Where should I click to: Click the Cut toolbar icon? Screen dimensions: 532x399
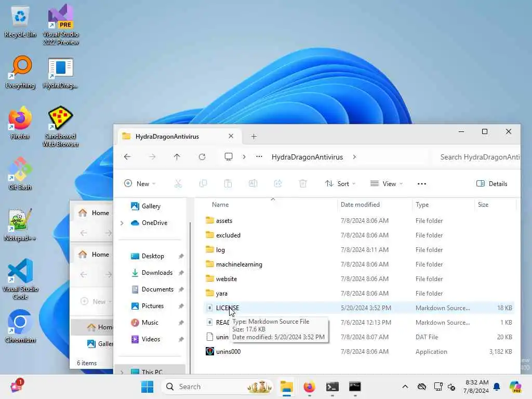178,183
